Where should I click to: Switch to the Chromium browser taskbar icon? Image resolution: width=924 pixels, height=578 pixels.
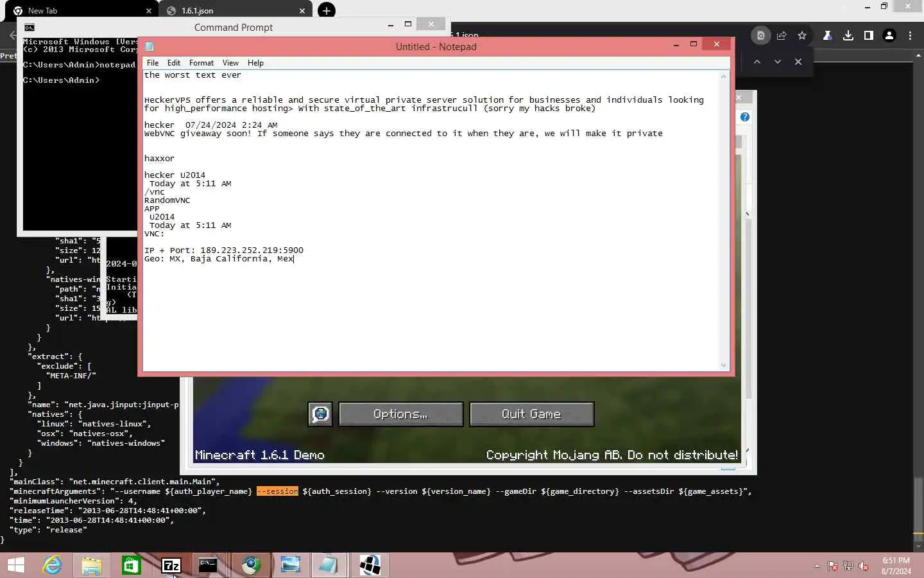(251, 565)
